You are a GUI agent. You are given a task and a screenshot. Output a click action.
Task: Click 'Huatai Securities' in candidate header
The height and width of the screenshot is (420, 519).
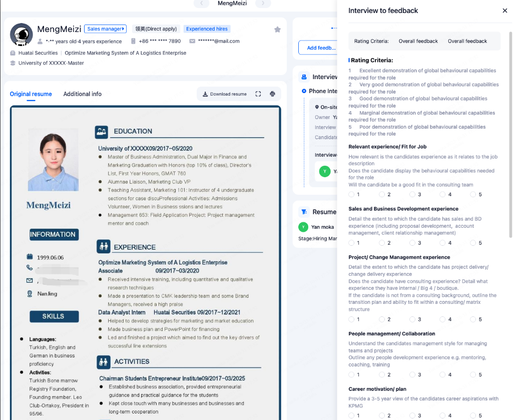[x=38, y=53]
